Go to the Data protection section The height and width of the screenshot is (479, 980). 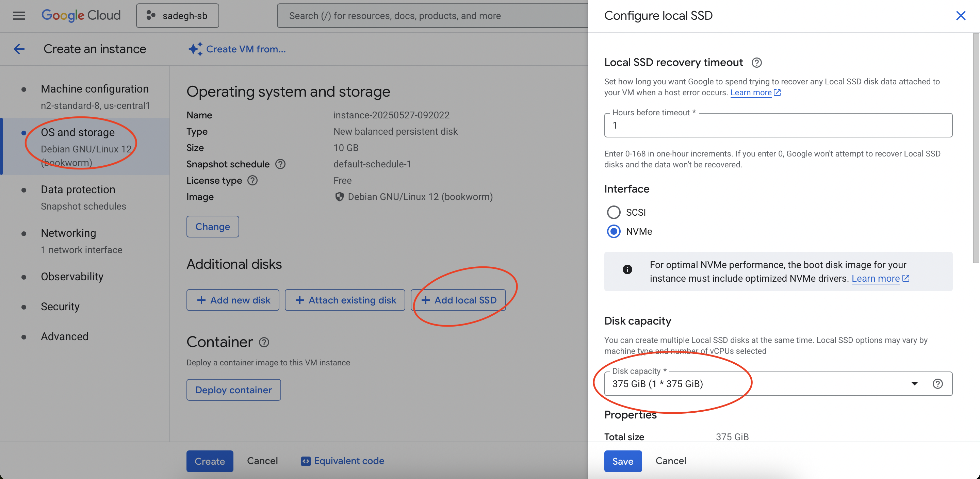pos(78,189)
